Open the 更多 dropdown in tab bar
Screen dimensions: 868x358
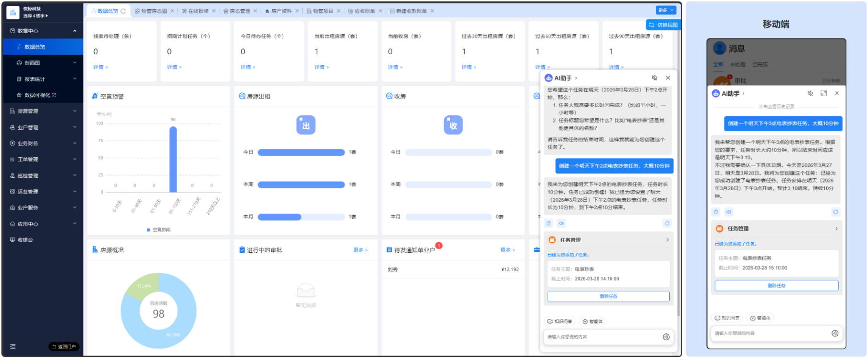click(x=665, y=10)
